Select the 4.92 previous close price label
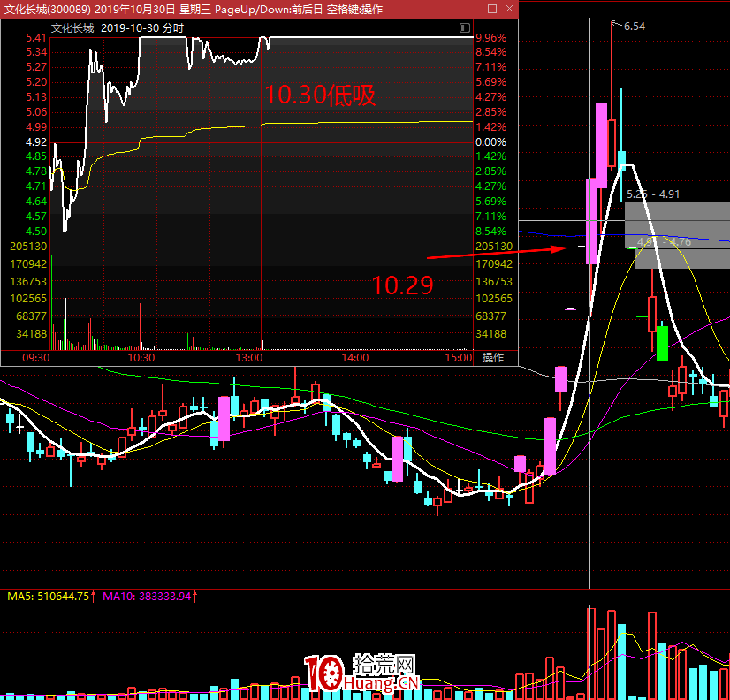 pos(36,141)
